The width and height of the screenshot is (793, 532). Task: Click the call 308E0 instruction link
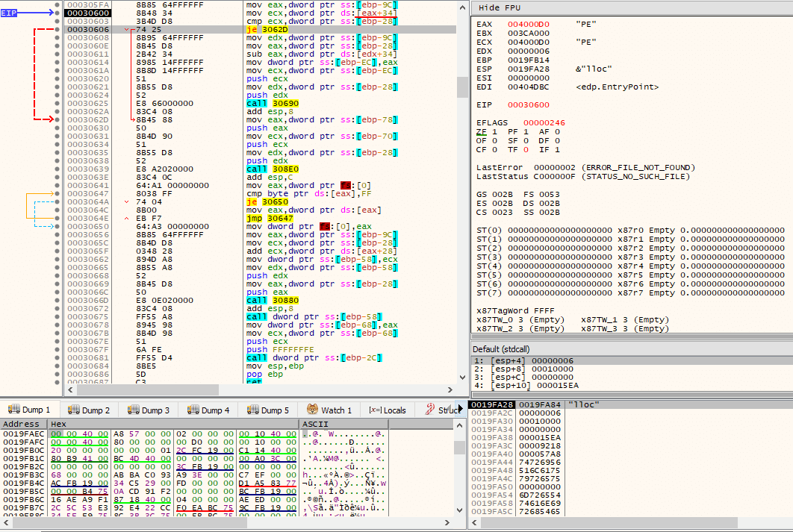click(273, 169)
